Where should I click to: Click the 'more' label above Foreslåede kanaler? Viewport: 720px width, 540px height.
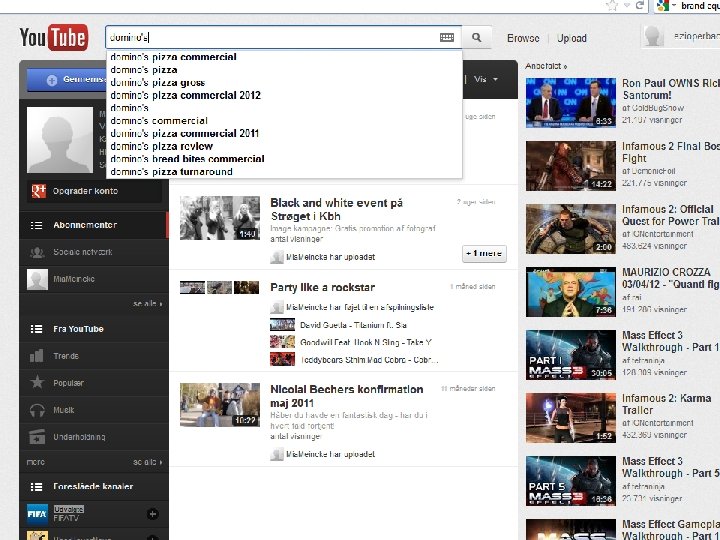pos(35,462)
